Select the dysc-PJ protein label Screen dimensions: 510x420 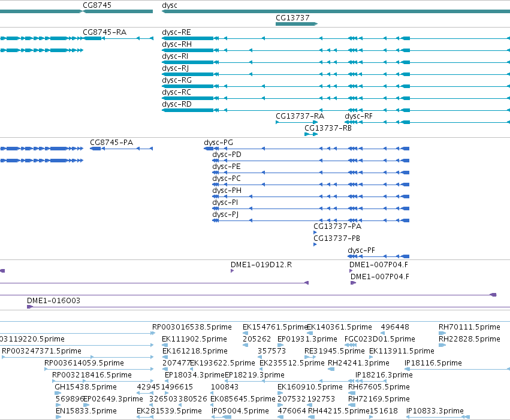[225, 214]
